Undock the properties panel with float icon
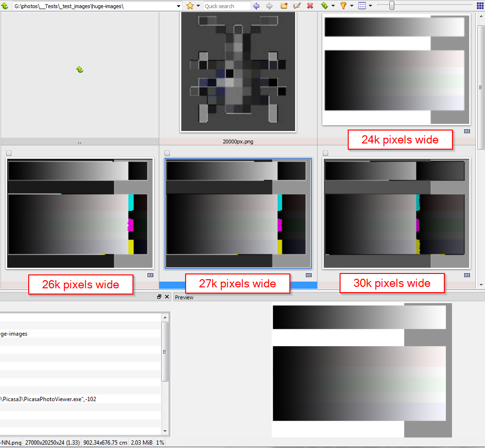Screen dimensions: 485x448 pyautogui.click(x=159, y=297)
